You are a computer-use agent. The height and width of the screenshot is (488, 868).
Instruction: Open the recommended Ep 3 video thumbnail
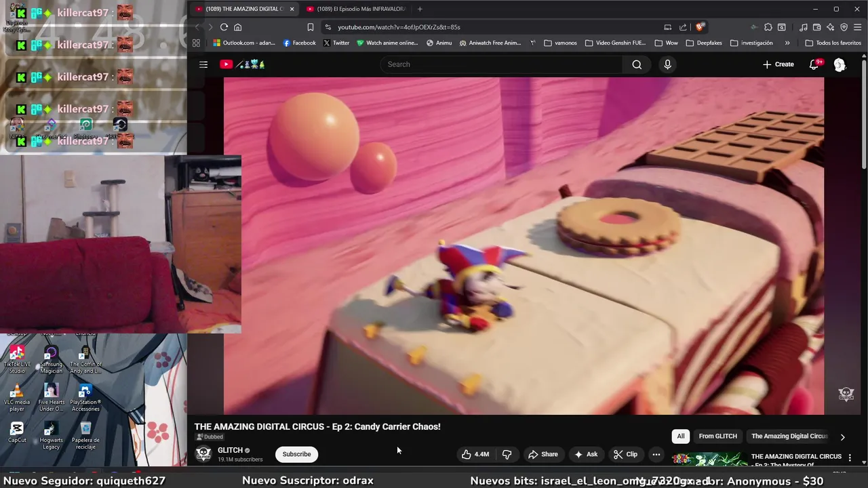coord(709,460)
